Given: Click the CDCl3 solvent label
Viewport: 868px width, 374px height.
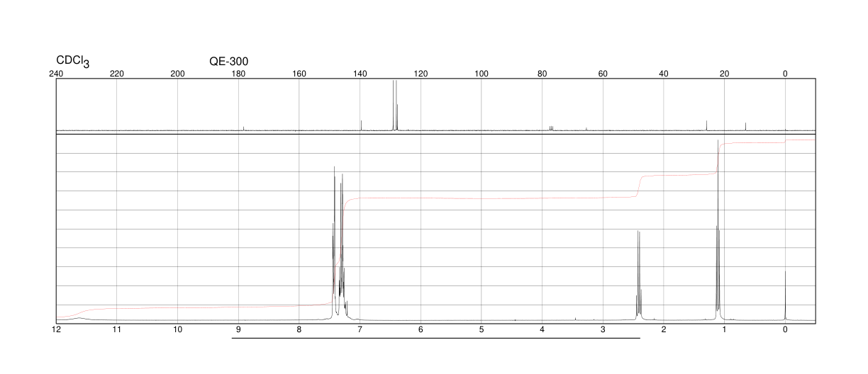Looking at the screenshot, I should (73, 62).
